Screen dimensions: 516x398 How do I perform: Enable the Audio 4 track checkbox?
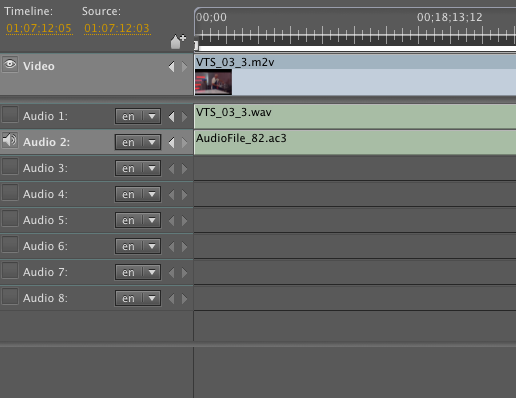10,192
